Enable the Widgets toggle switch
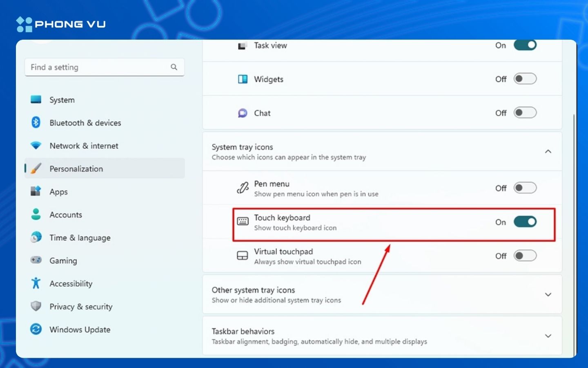Viewport: 588px width, 368px height. tap(525, 79)
